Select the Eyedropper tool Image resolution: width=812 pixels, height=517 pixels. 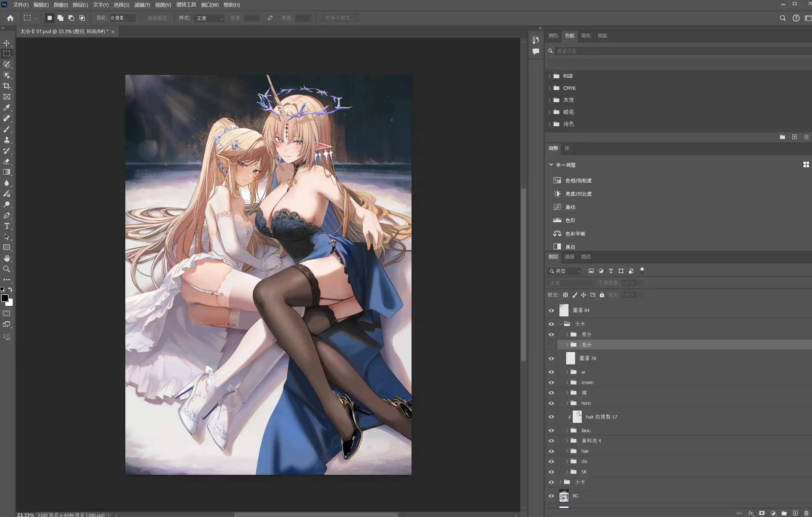6,108
